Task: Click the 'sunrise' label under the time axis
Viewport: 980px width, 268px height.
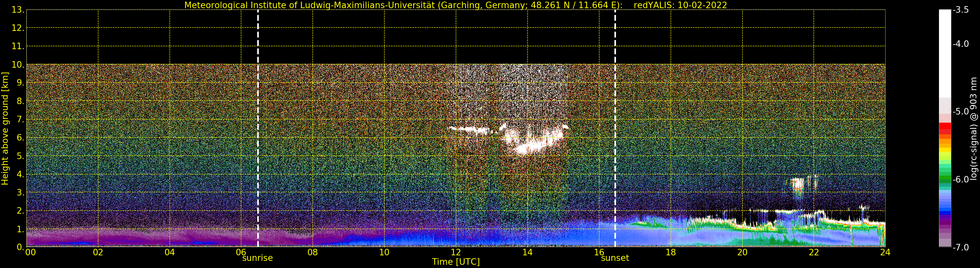Action: click(x=258, y=258)
